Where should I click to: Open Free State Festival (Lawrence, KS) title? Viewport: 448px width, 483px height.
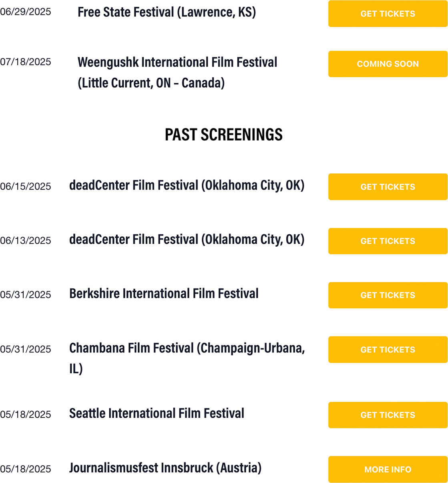167,12
